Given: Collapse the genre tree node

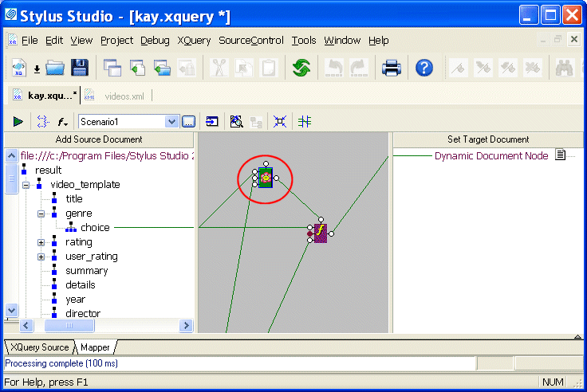Looking at the screenshot, I should pyautogui.click(x=41, y=214).
